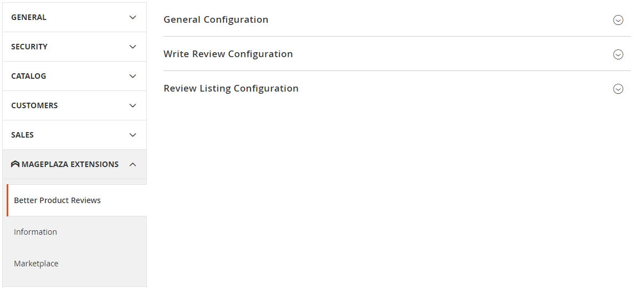The height and width of the screenshot is (288, 644).
Task: Click General Configuration circled chevron icon
Action: (618, 20)
